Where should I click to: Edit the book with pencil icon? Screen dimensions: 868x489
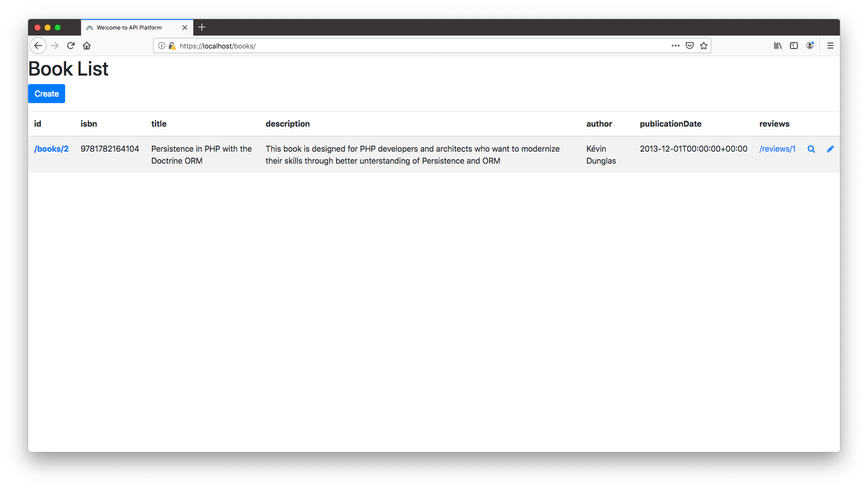pyautogui.click(x=830, y=149)
